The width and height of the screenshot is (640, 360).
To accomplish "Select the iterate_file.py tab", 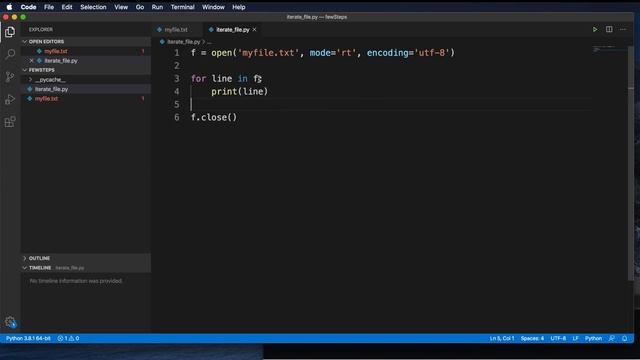I will (x=232, y=29).
